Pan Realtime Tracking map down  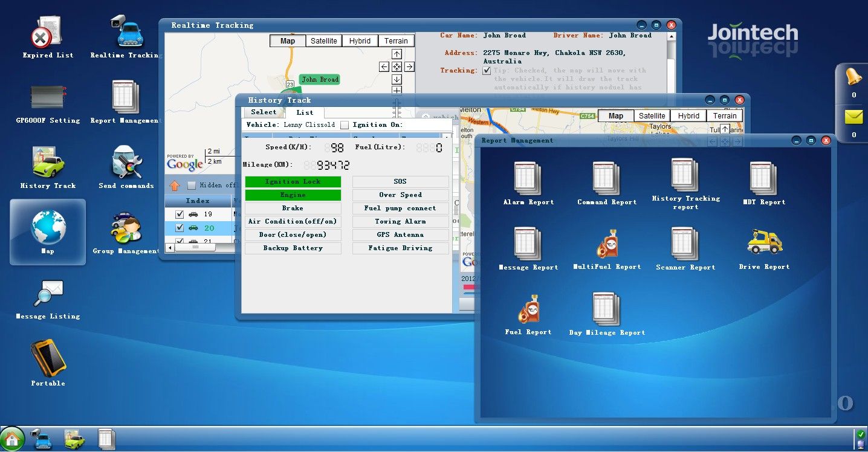(397, 79)
